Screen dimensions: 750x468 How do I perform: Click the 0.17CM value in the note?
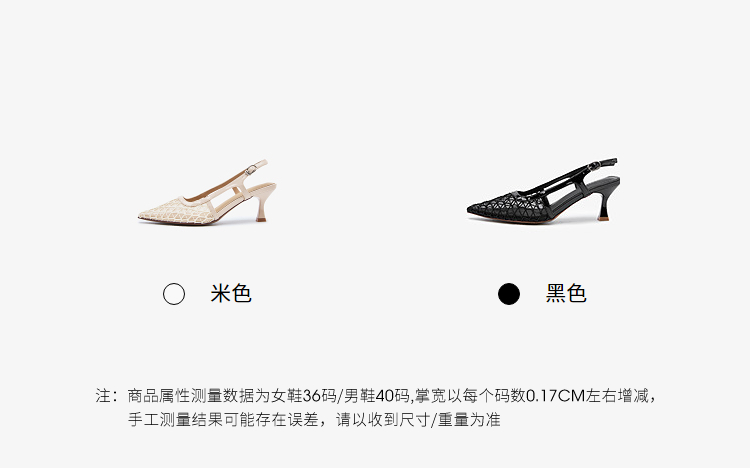(556, 396)
